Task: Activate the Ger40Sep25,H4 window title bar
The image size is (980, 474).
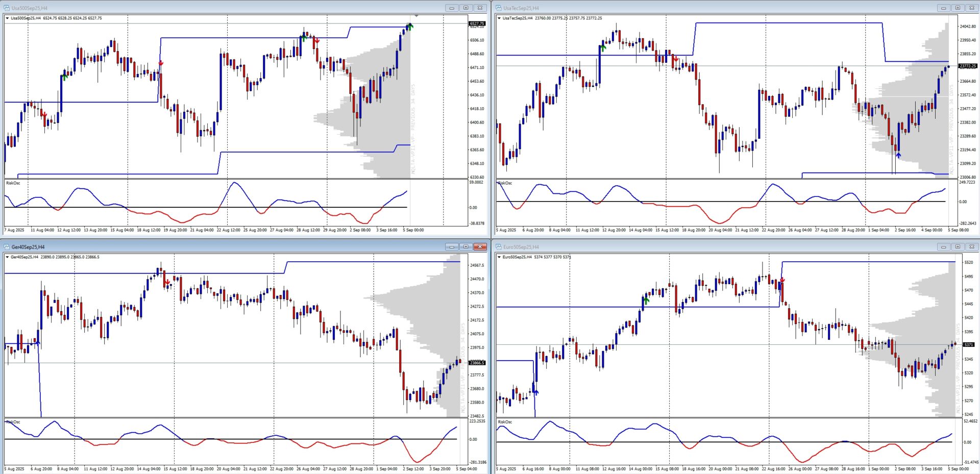Action: pos(204,247)
